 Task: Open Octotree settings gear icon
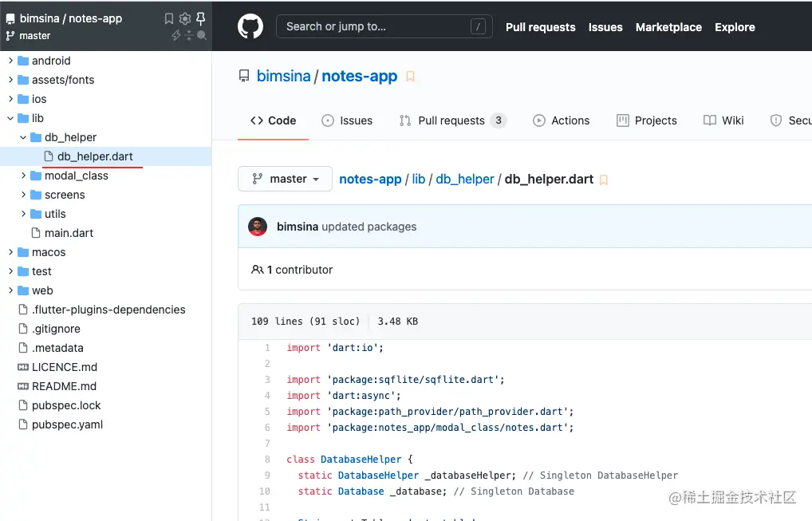point(185,19)
